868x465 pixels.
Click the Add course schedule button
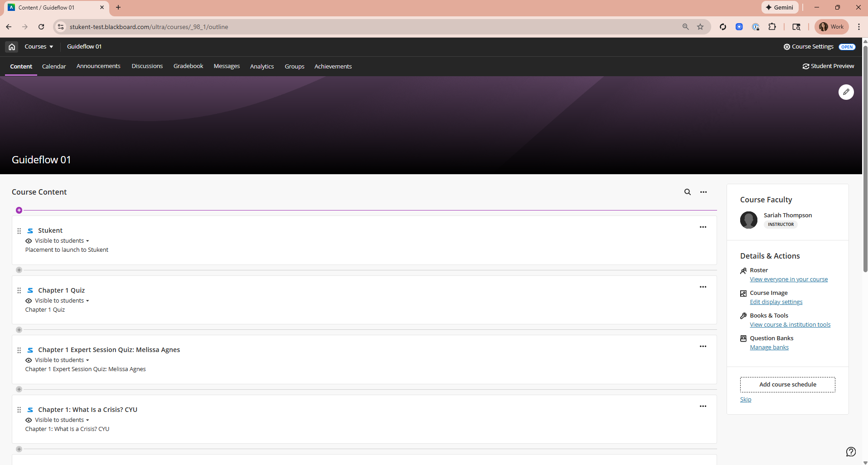tap(787, 385)
